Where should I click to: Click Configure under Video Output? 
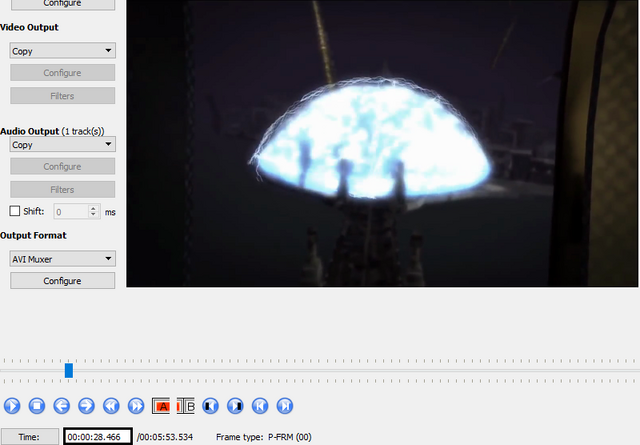click(x=62, y=73)
